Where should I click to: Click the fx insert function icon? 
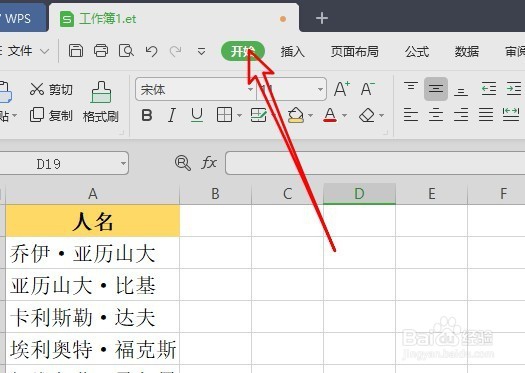point(209,163)
